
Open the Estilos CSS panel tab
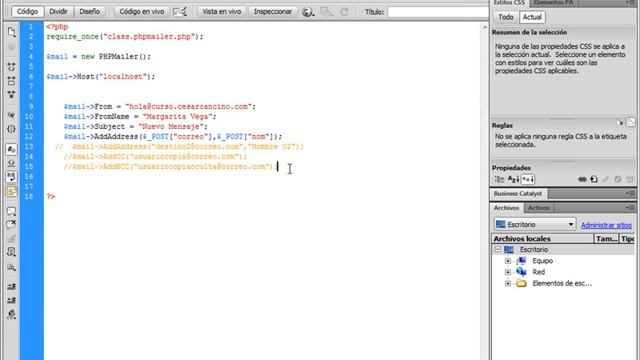pos(509,2)
